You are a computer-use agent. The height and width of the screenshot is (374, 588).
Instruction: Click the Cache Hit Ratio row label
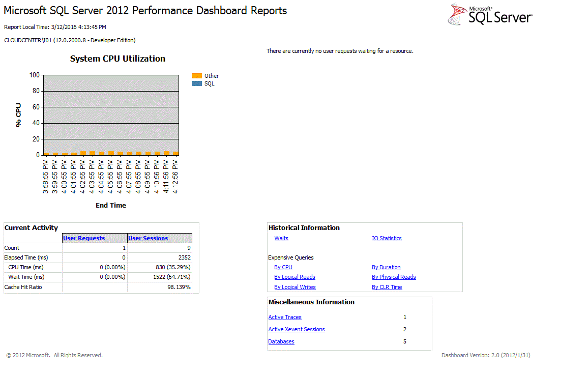pos(23,287)
